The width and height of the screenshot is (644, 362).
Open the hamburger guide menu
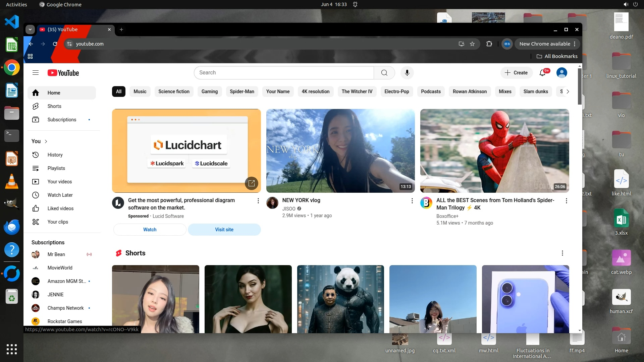(36, 73)
